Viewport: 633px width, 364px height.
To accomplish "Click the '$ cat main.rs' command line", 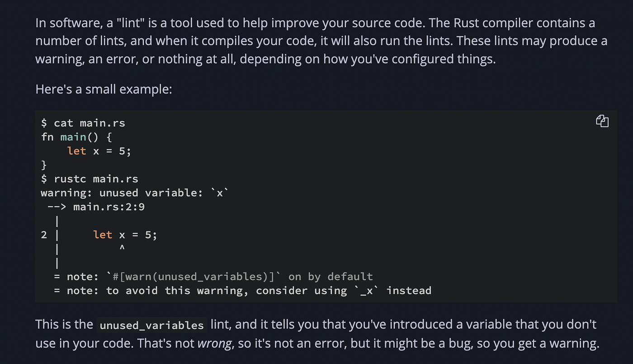I will [83, 123].
